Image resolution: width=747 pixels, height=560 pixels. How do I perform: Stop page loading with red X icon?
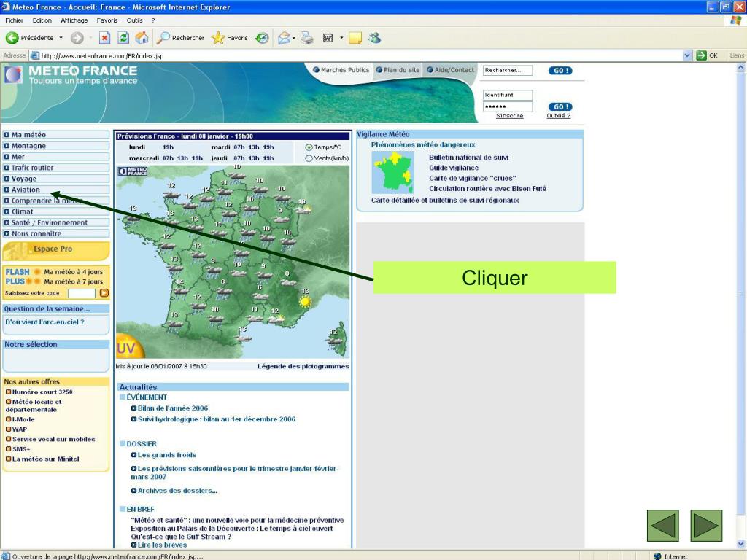click(105, 38)
